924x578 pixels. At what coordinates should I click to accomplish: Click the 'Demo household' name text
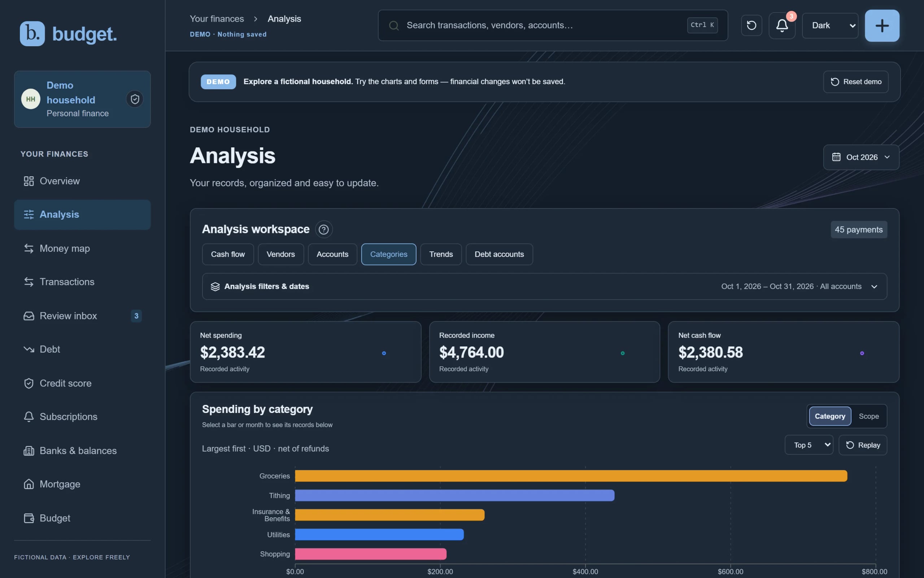[71, 92]
